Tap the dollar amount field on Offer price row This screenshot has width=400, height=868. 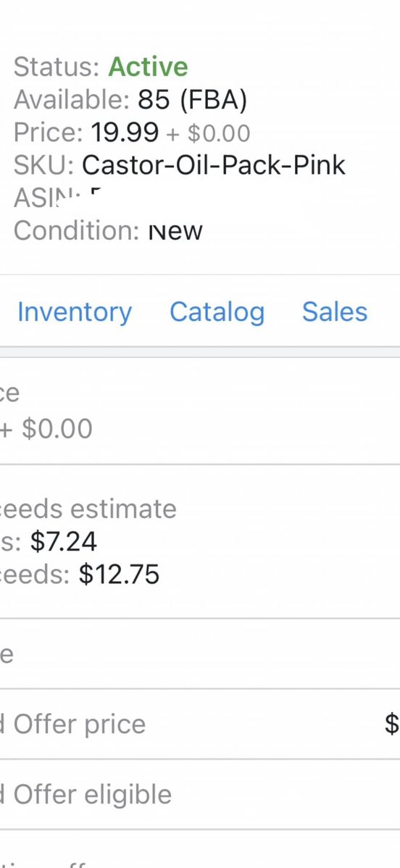point(392,724)
